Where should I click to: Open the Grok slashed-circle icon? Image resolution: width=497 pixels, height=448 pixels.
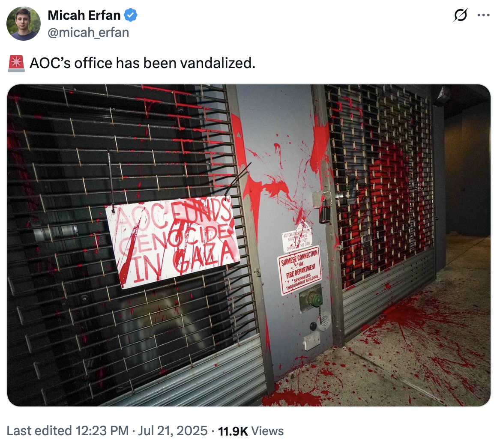(x=460, y=15)
